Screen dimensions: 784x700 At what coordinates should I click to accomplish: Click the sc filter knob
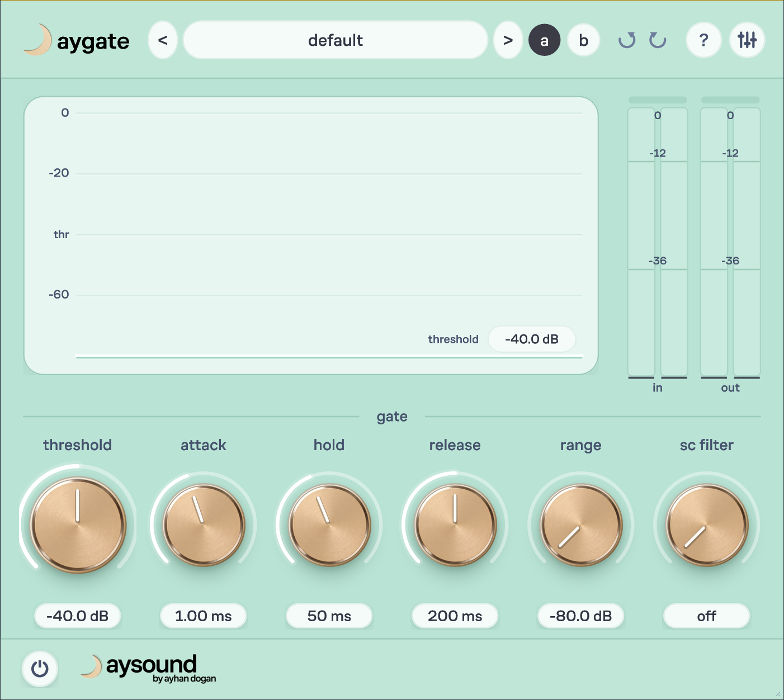point(707,525)
